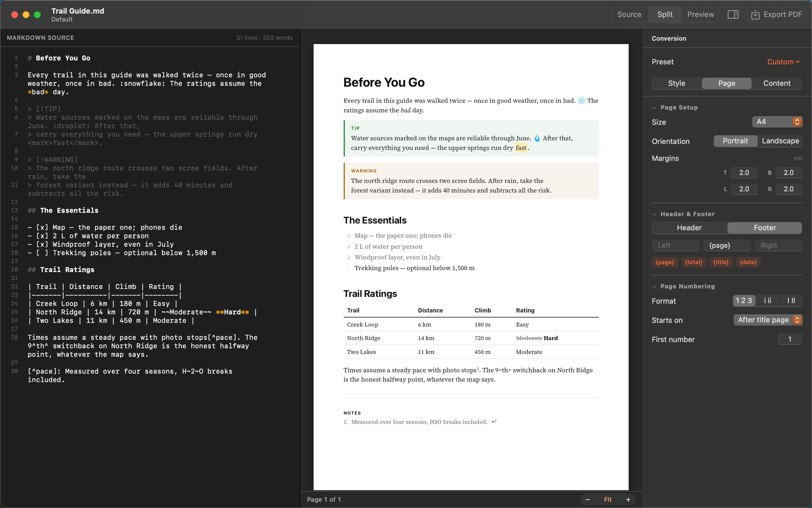Select Portrait orientation
812x508 pixels.
[x=735, y=141]
